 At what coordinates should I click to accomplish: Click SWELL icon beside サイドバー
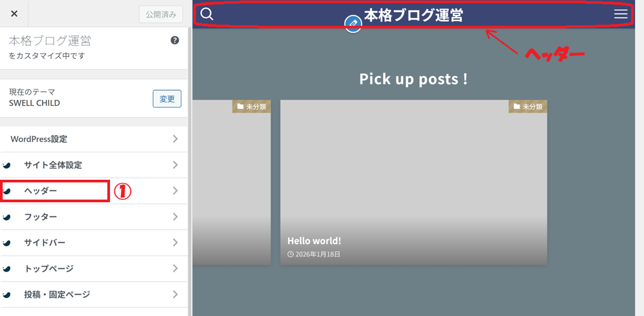tap(6, 243)
